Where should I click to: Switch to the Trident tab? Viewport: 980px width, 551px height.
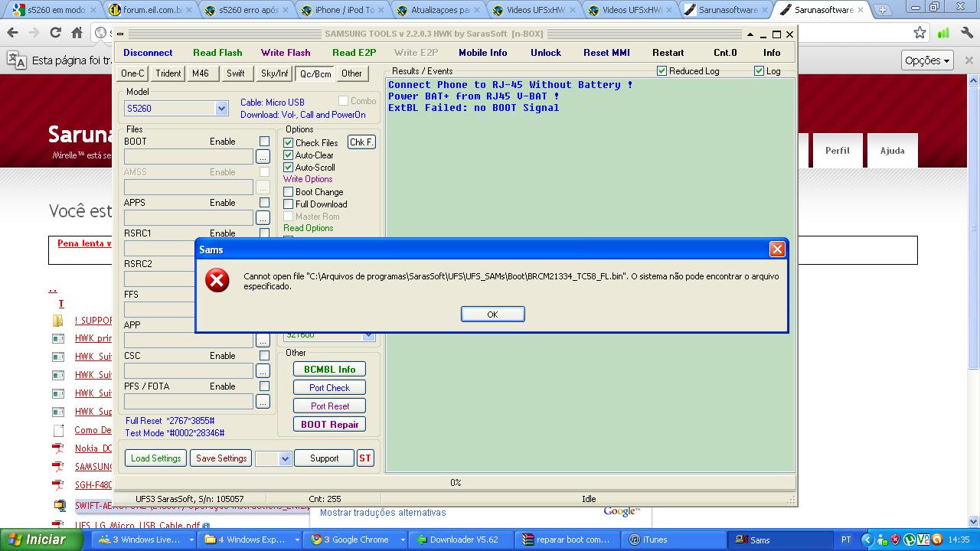pyautogui.click(x=168, y=73)
